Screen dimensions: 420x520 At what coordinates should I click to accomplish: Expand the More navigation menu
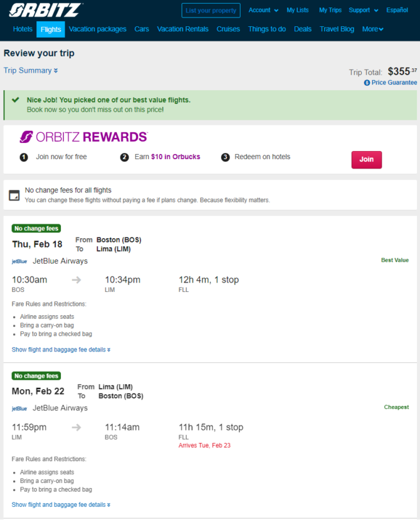click(372, 29)
